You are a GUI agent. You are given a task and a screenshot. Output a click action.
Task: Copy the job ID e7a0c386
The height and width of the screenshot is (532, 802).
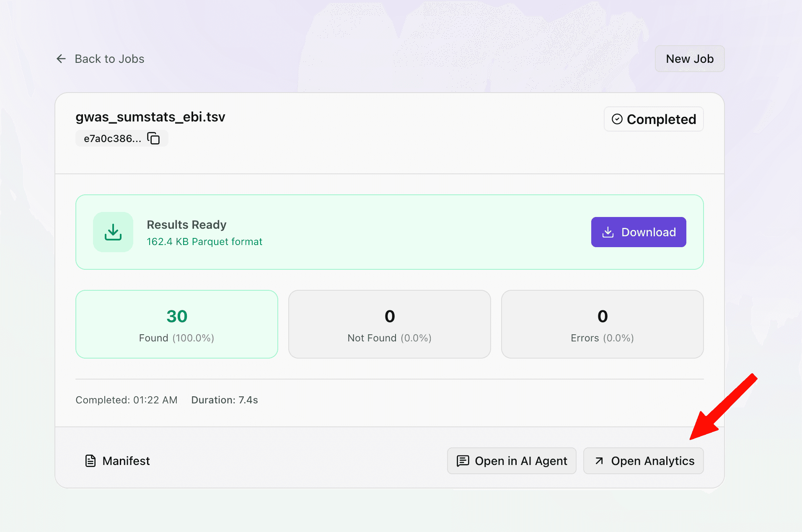point(153,138)
